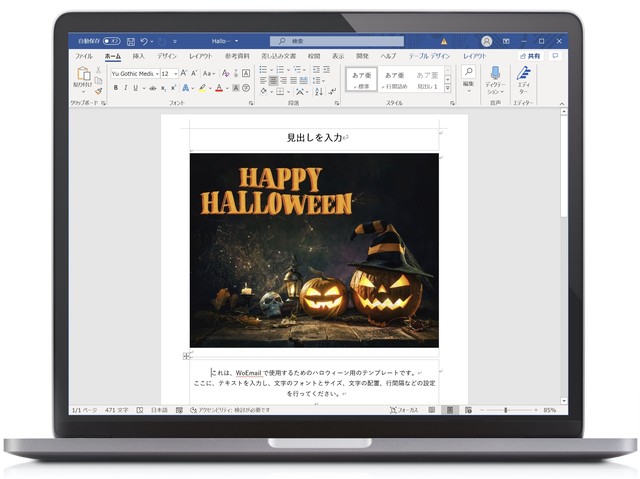640x479 pixels.
Task: Toggle align right
Action: pos(283,80)
